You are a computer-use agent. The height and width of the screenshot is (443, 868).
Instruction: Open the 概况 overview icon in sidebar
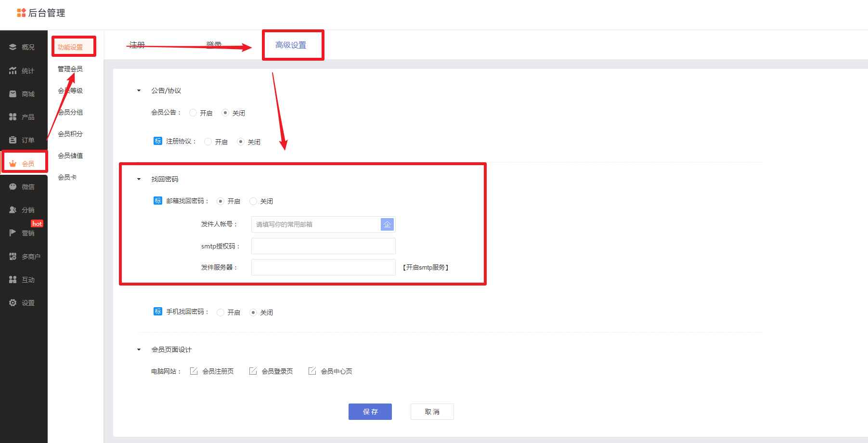(13, 47)
